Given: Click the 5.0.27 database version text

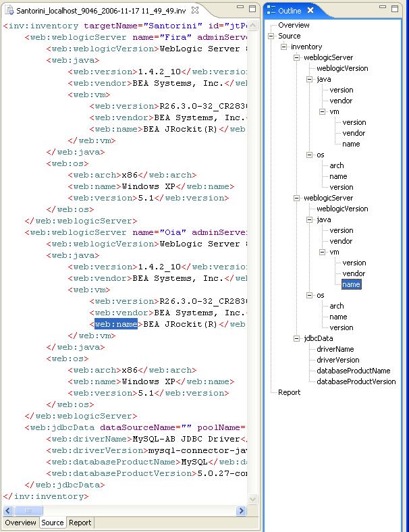Looking at the screenshot, I should pos(222,473).
